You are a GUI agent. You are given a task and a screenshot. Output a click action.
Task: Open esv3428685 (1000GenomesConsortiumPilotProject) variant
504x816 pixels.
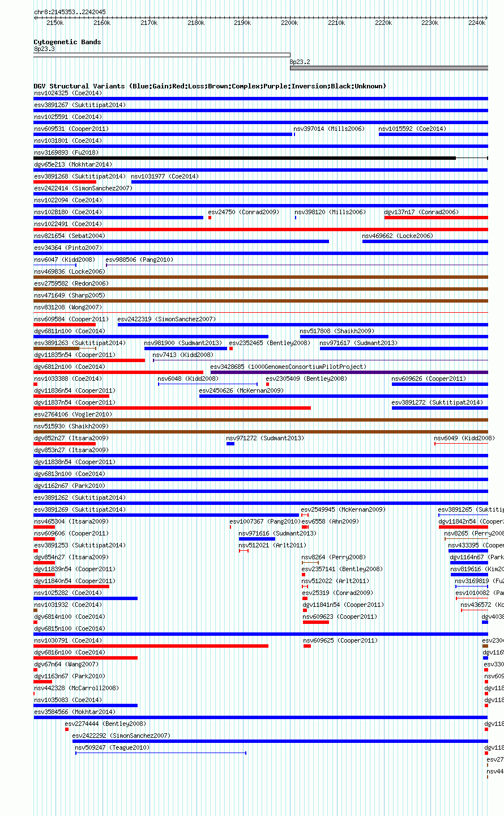(x=349, y=372)
